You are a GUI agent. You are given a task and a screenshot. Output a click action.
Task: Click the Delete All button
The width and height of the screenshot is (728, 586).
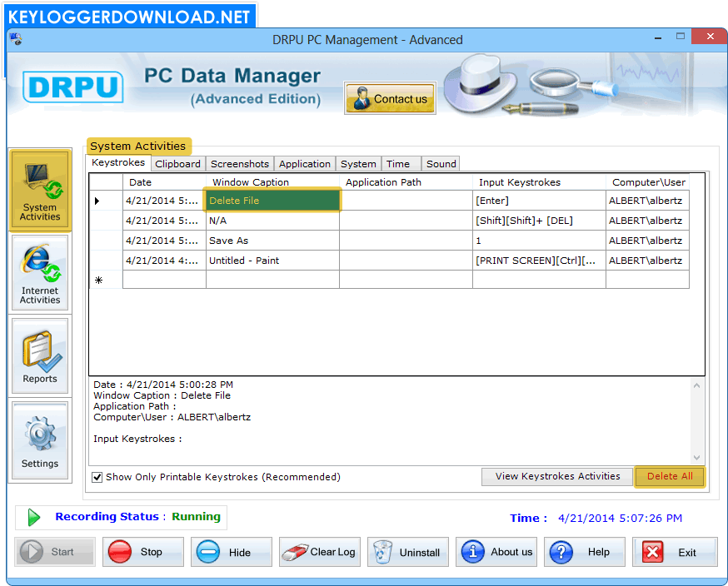point(670,476)
